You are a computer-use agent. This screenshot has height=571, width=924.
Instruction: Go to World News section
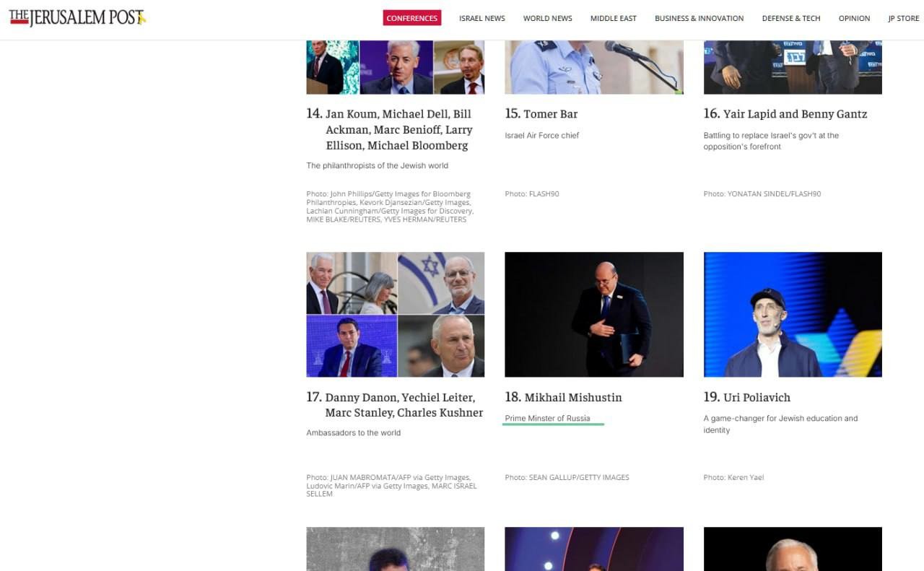click(547, 18)
